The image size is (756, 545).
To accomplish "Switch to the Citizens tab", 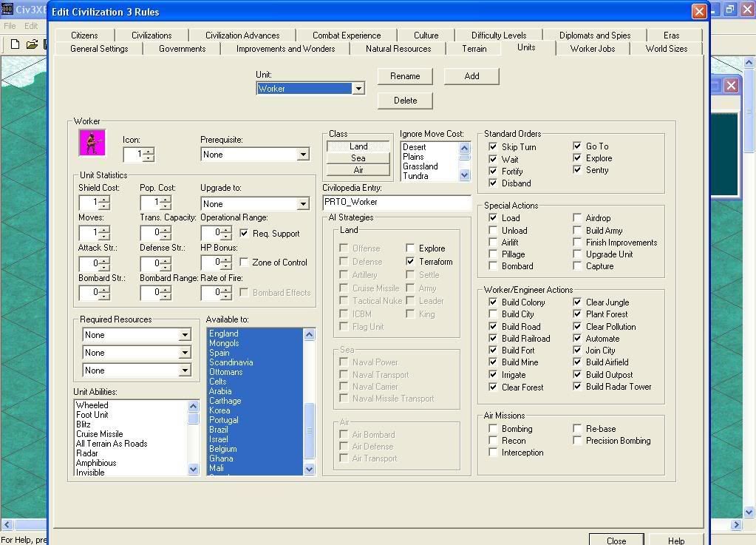I will (x=84, y=35).
